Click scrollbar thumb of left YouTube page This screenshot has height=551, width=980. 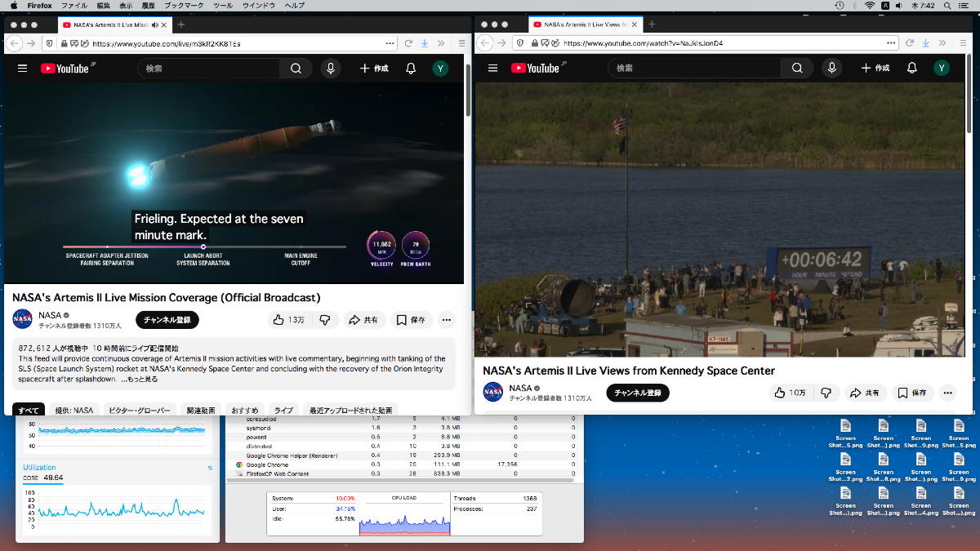(x=469, y=90)
